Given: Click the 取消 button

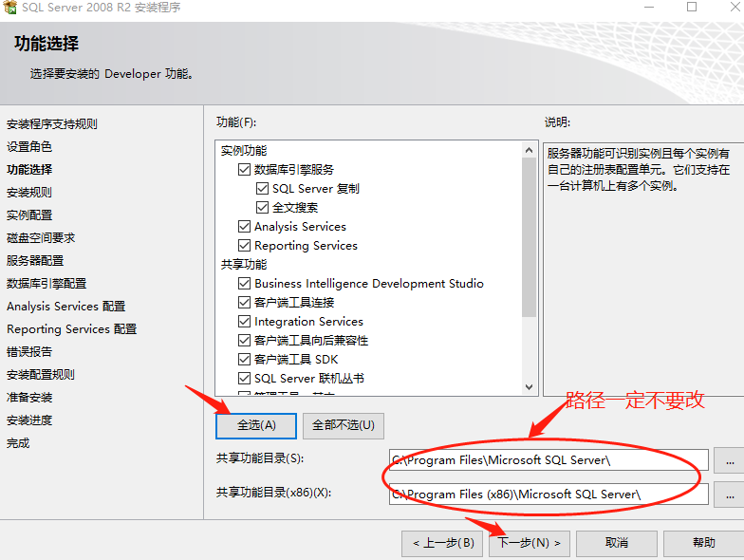Looking at the screenshot, I should click(617, 543).
